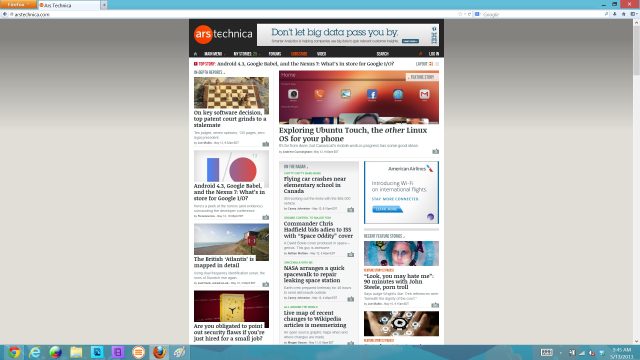Open comments icon on British Atlantis story
This screenshot has height=360, width=640.
pos(266,284)
